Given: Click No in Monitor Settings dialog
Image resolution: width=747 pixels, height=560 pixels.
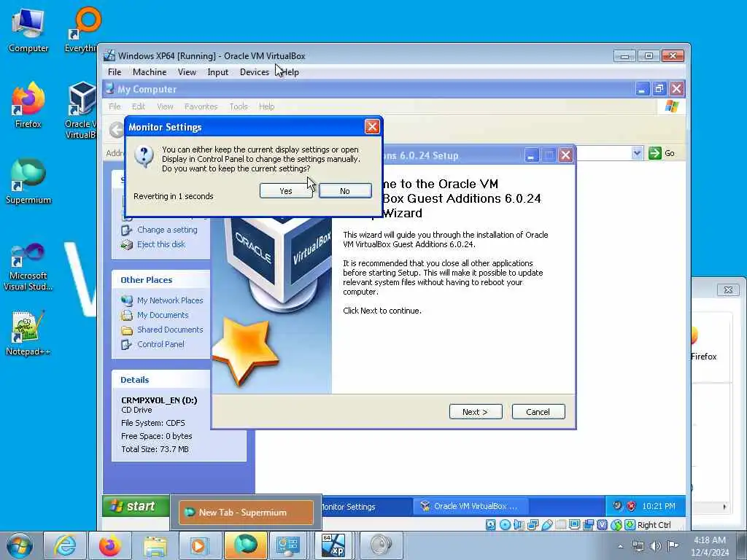Looking at the screenshot, I should (345, 191).
